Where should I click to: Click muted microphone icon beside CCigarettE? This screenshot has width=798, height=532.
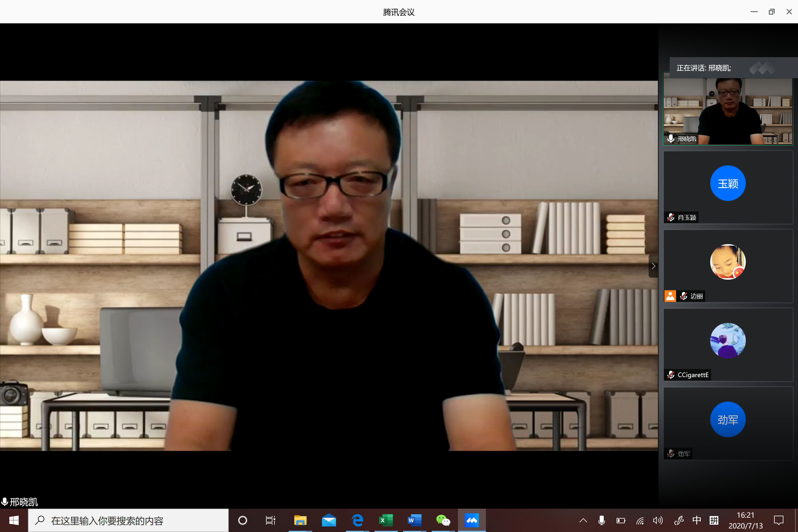tap(671, 374)
